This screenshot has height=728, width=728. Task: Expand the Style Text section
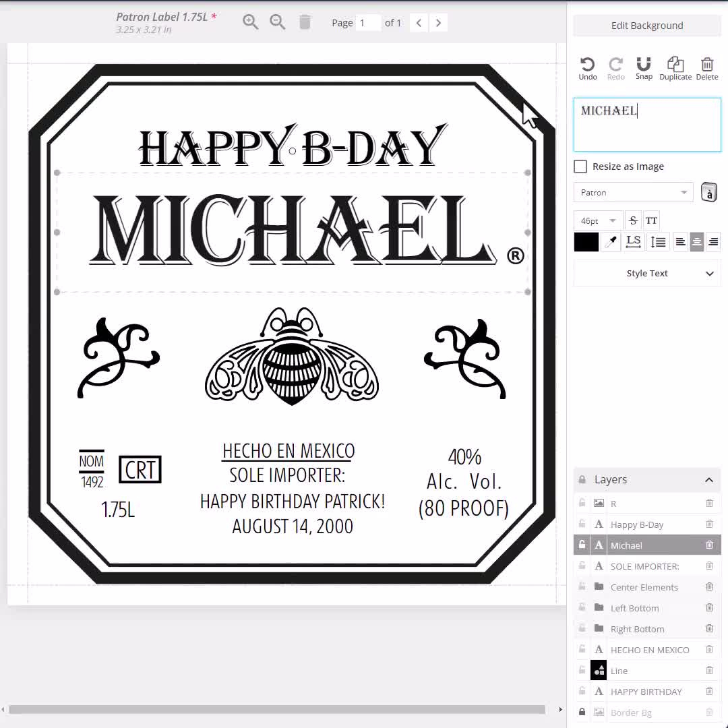coord(646,274)
